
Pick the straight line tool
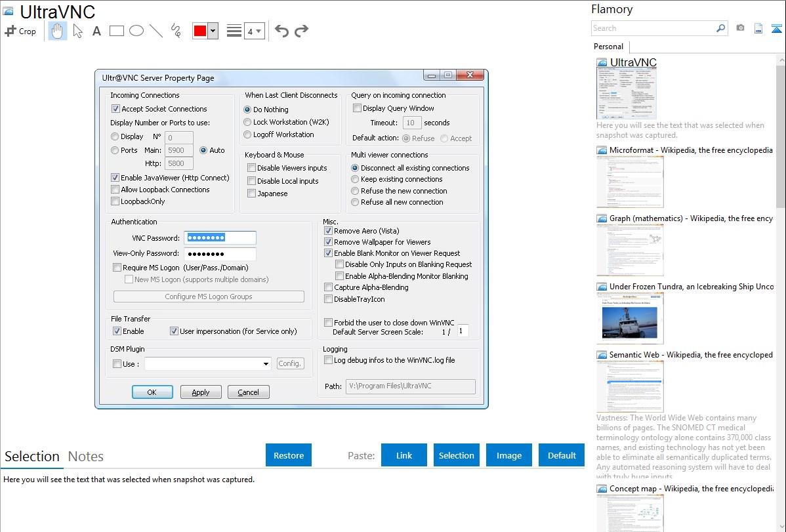click(x=156, y=31)
